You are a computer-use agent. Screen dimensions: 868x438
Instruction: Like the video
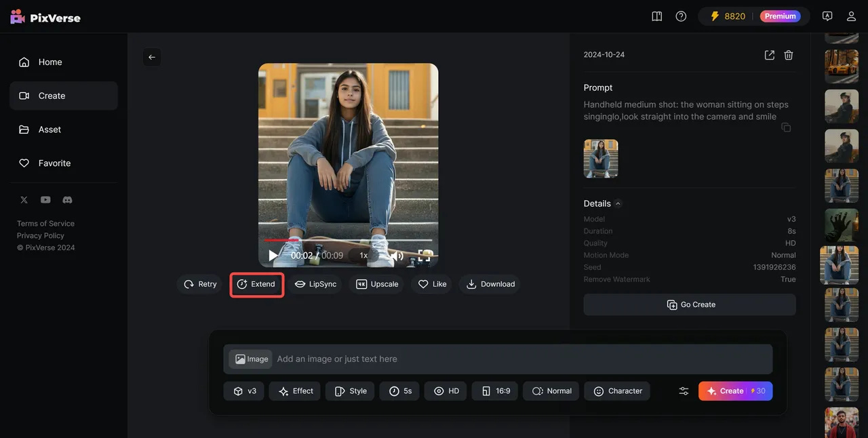pyautogui.click(x=432, y=284)
